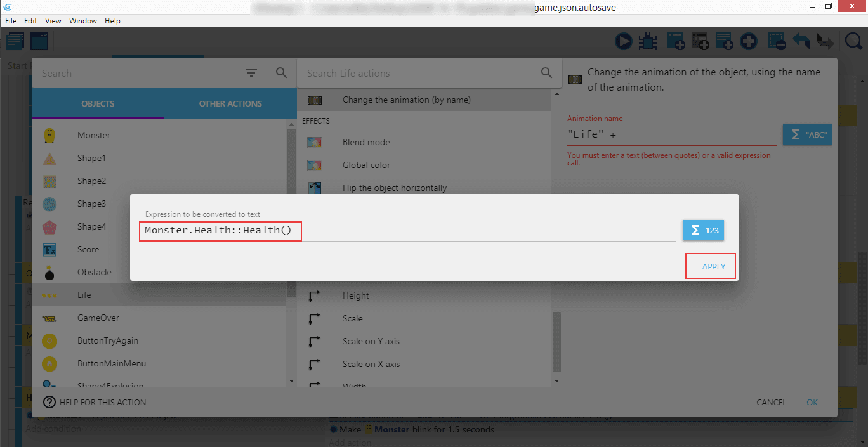Click the undo arrow in toolbar
This screenshot has height=447, width=868.
click(x=801, y=42)
